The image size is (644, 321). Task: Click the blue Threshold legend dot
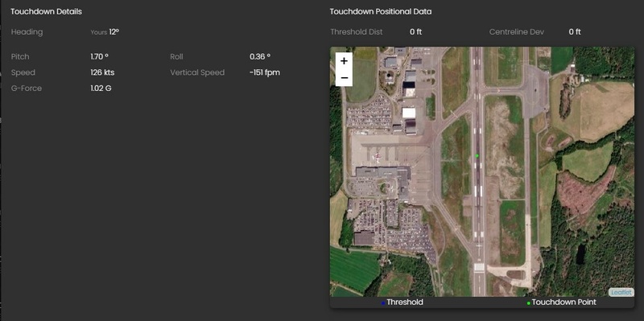pyautogui.click(x=383, y=303)
